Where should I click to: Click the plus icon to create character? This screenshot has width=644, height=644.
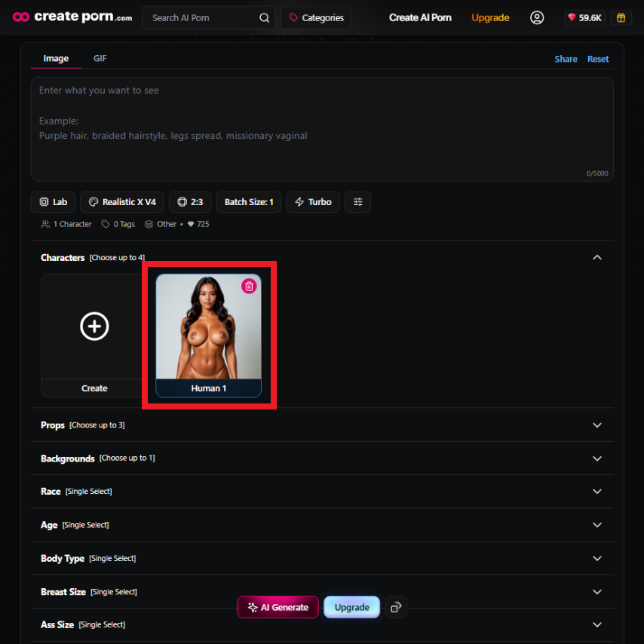[x=94, y=327]
